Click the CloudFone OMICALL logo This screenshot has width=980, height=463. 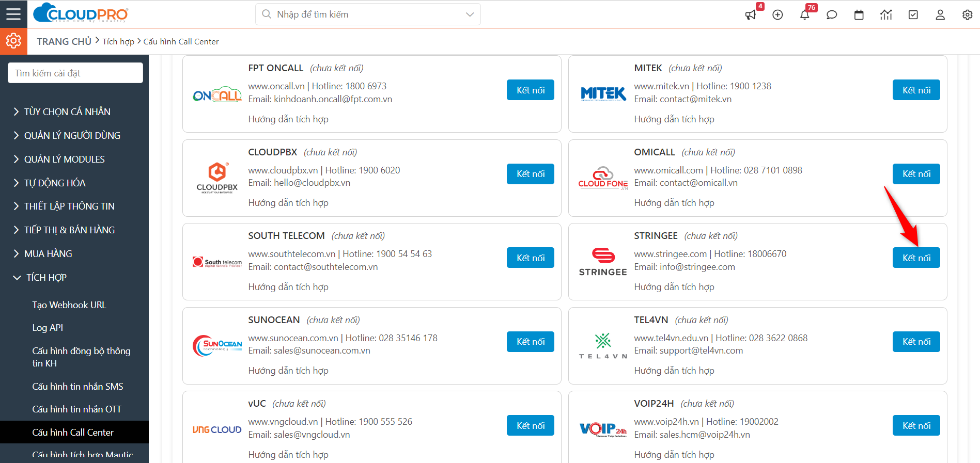[603, 178]
